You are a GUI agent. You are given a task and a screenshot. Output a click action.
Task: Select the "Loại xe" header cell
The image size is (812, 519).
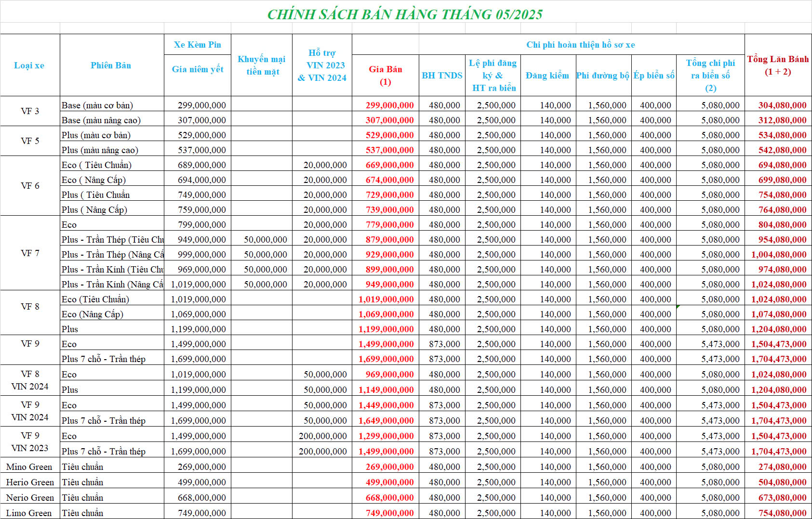pyautogui.click(x=29, y=65)
